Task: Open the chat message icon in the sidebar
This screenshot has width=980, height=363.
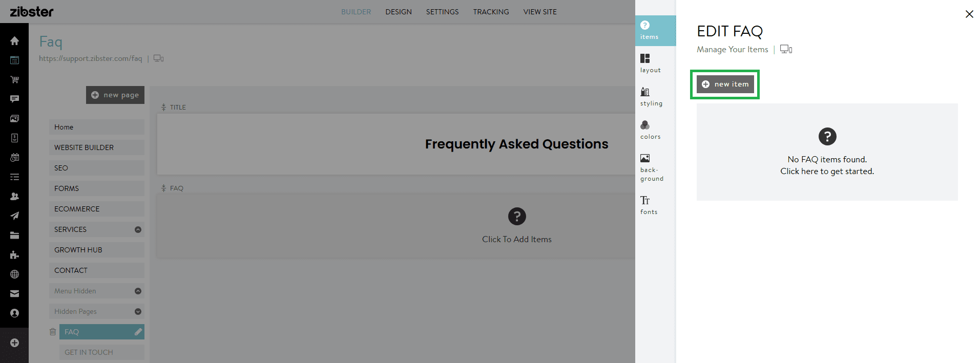Action: (14, 99)
